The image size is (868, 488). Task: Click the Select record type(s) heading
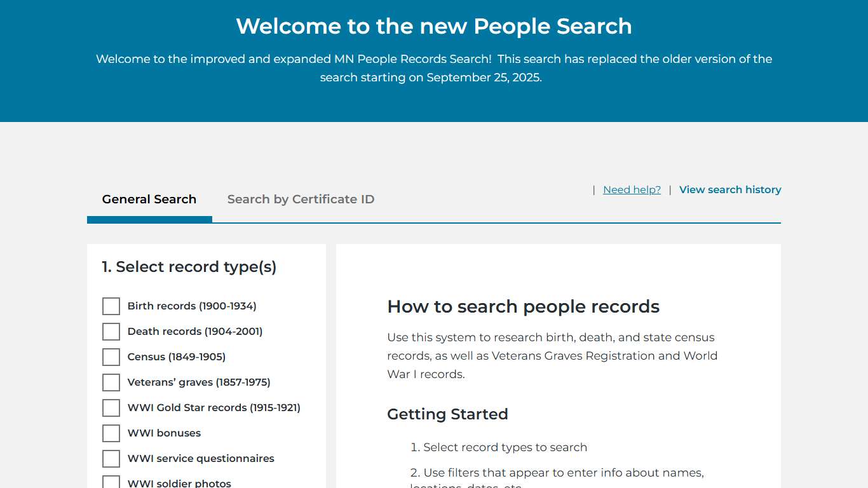[189, 266]
